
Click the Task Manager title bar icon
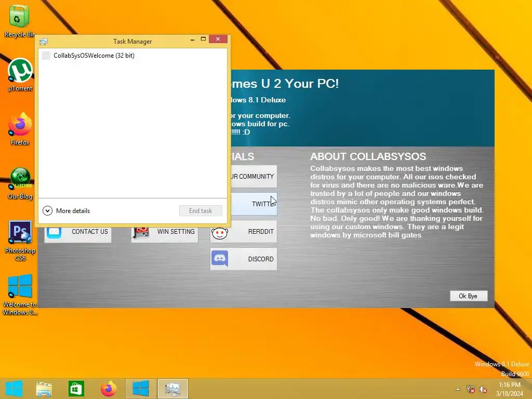(x=44, y=42)
